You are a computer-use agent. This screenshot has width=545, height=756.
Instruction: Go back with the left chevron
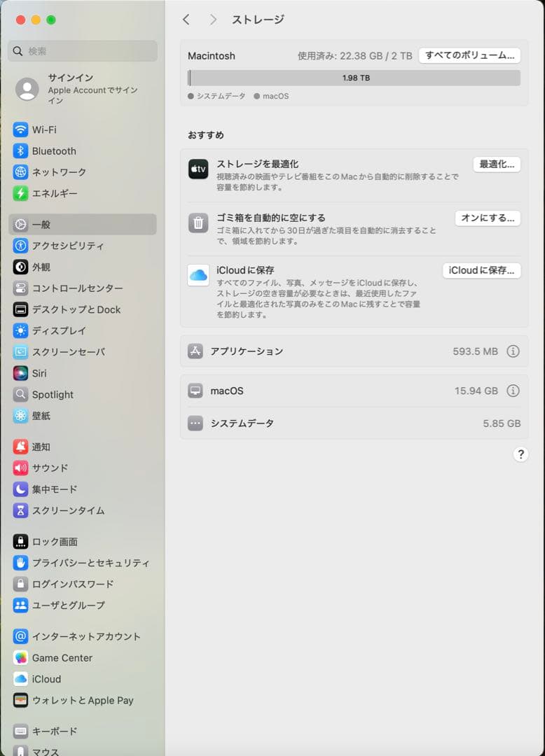coord(186,20)
